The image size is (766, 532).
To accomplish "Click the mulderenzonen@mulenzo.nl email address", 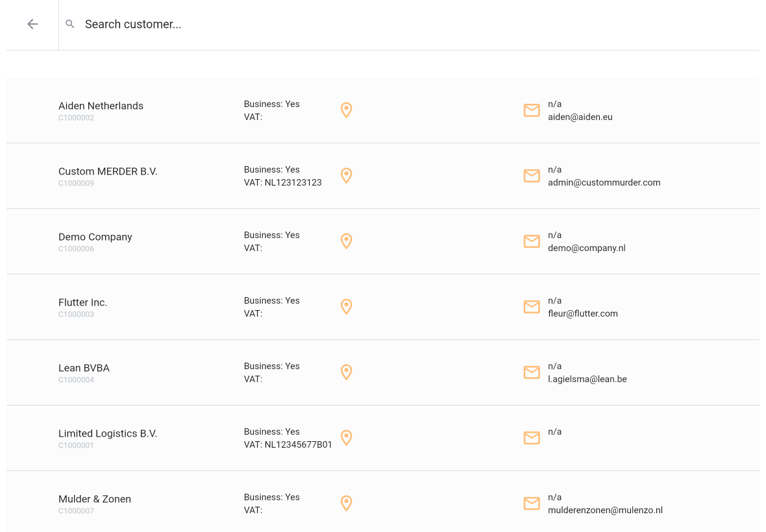I will [x=605, y=511].
